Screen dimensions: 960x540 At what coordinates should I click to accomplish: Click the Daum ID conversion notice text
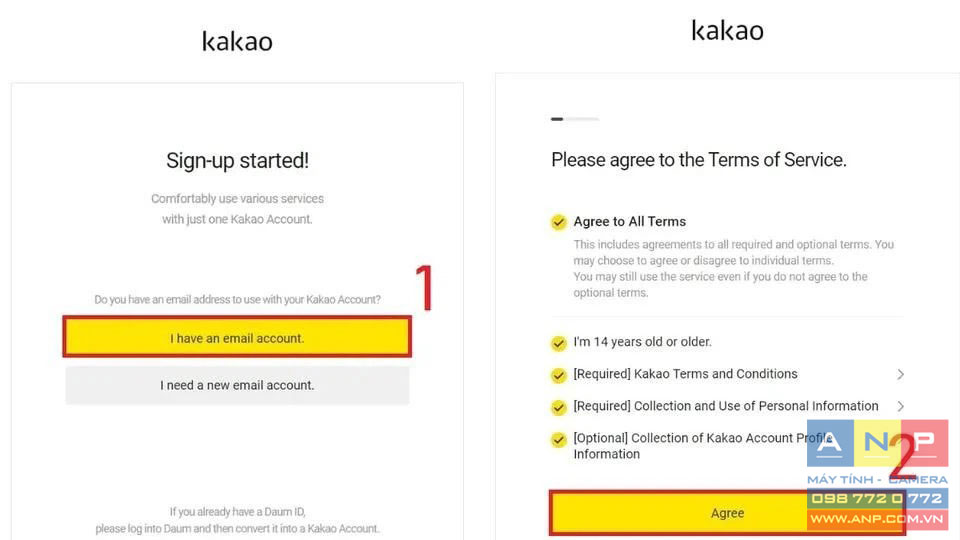[237, 520]
